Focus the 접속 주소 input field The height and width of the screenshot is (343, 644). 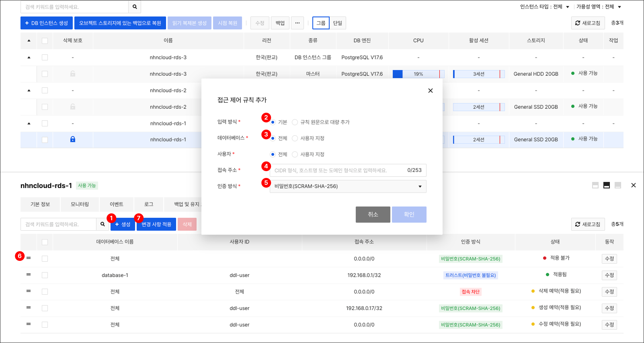tap(348, 170)
